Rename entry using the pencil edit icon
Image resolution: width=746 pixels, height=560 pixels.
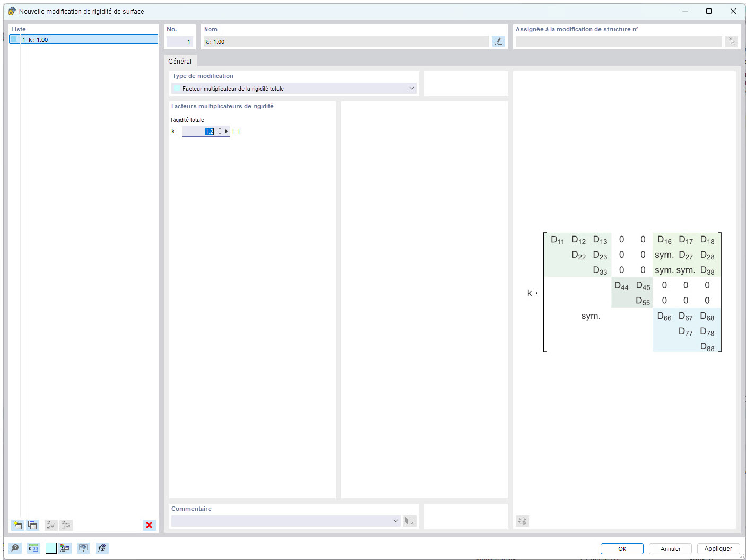coord(498,41)
